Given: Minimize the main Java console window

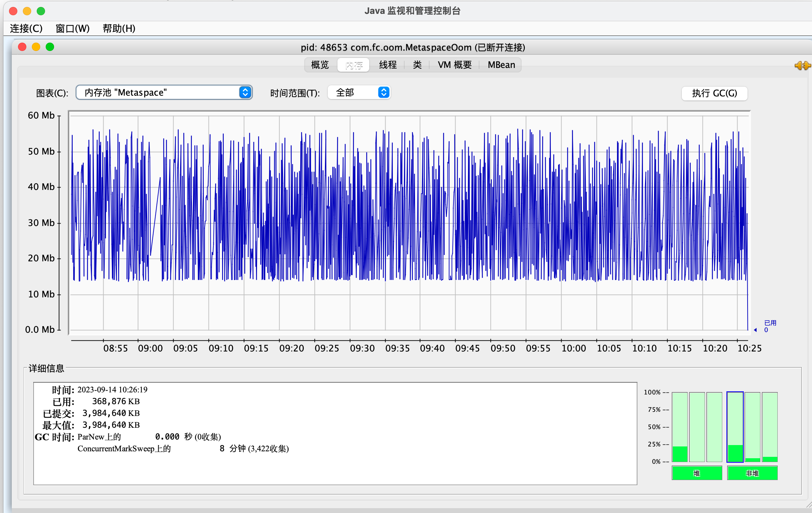Looking at the screenshot, I should pyautogui.click(x=27, y=11).
